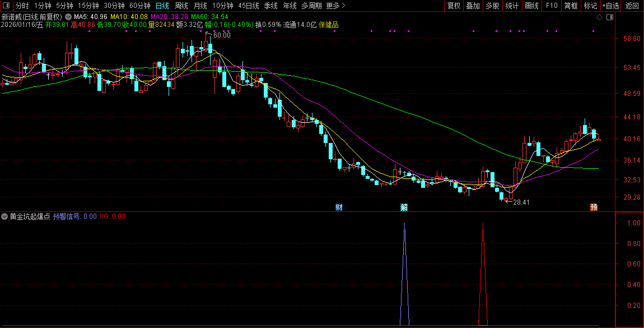Click the diamond marker icon

click(599, 17)
